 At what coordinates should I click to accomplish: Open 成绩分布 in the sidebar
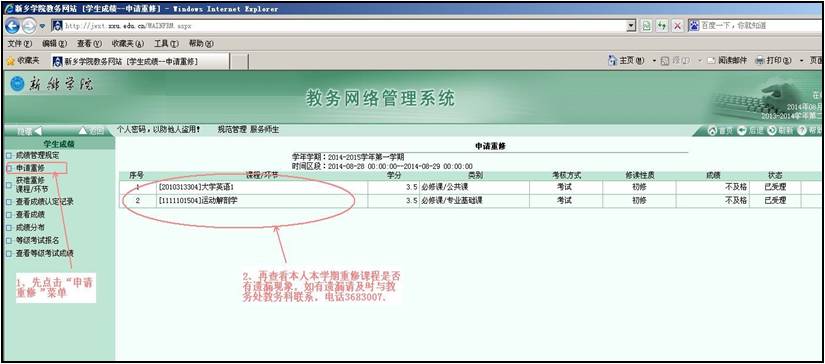(x=30, y=228)
